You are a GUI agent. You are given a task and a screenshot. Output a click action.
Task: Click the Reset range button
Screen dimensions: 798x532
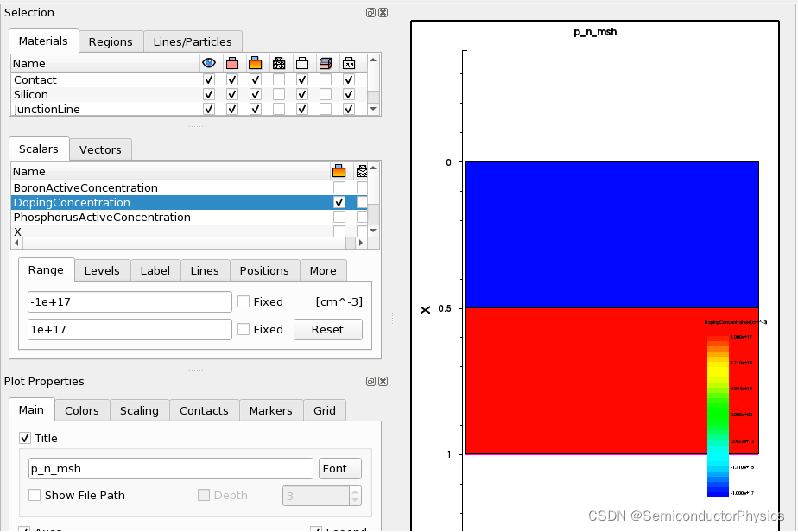[328, 329]
